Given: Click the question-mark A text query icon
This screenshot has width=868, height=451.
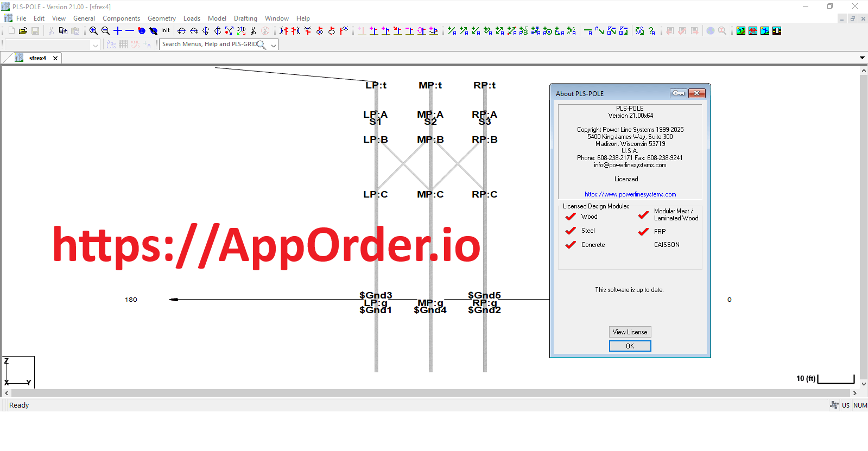Looking at the screenshot, I should (652, 31).
